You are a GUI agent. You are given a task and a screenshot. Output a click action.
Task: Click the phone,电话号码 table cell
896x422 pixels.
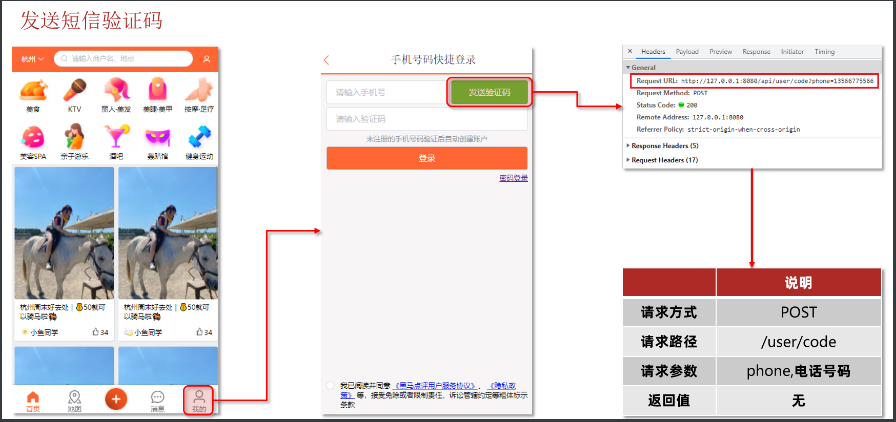(798, 371)
